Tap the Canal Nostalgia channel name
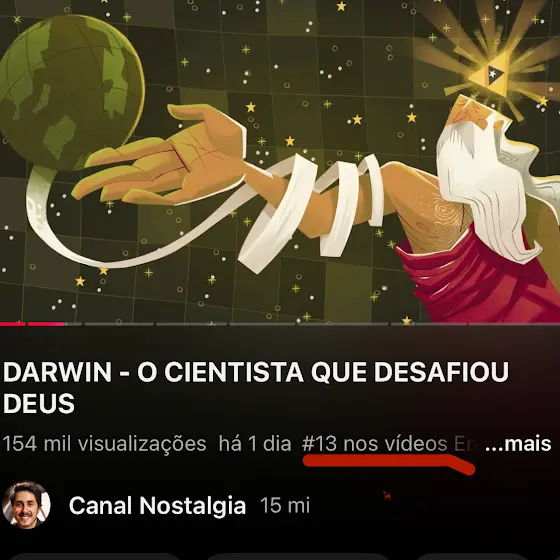560x560 pixels. point(158,505)
